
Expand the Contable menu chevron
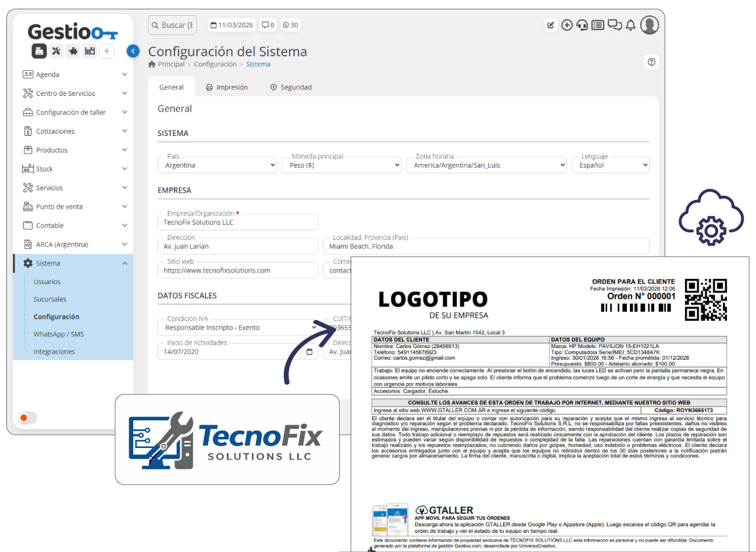point(124,225)
